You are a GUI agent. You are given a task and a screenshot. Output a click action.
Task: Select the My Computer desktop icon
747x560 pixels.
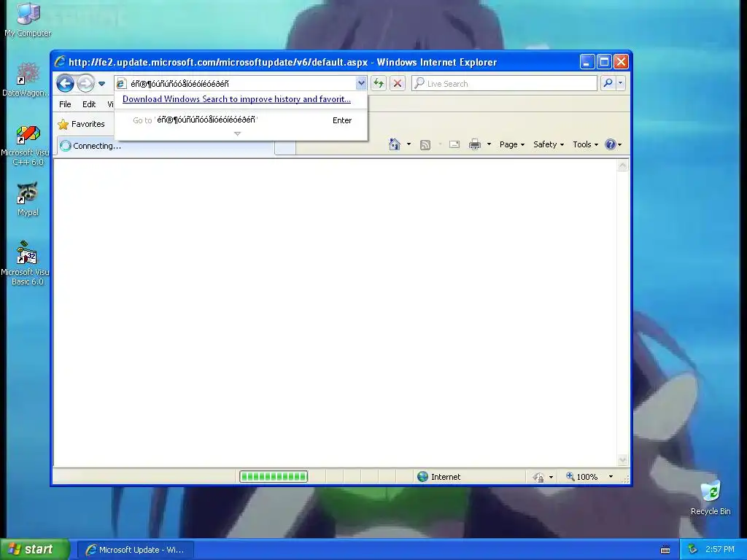pyautogui.click(x=28, y=19)
